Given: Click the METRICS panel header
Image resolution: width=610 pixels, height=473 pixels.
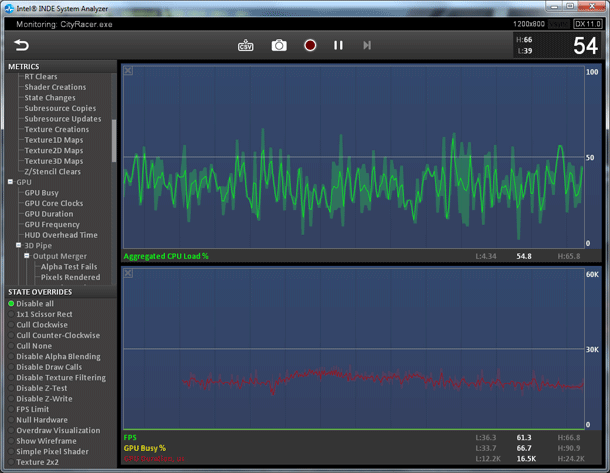Looking at the screenshot, I should pyautogui.click(x=24, y=67).
